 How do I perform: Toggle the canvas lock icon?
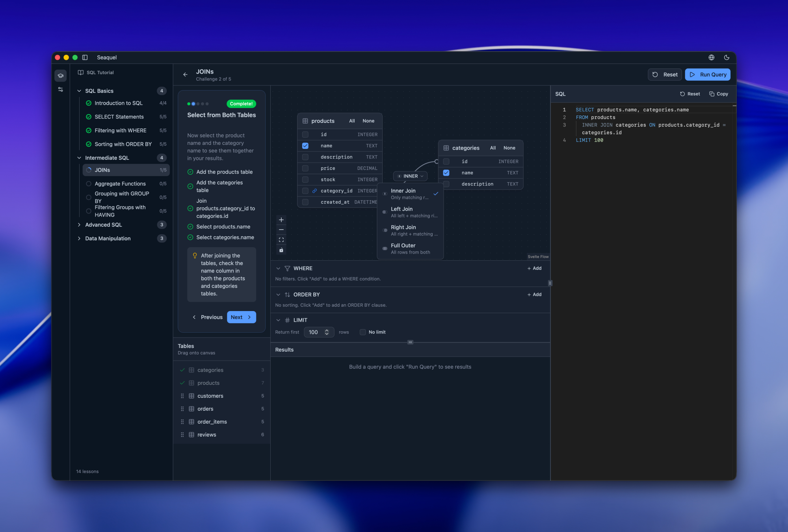coord(281,250)
